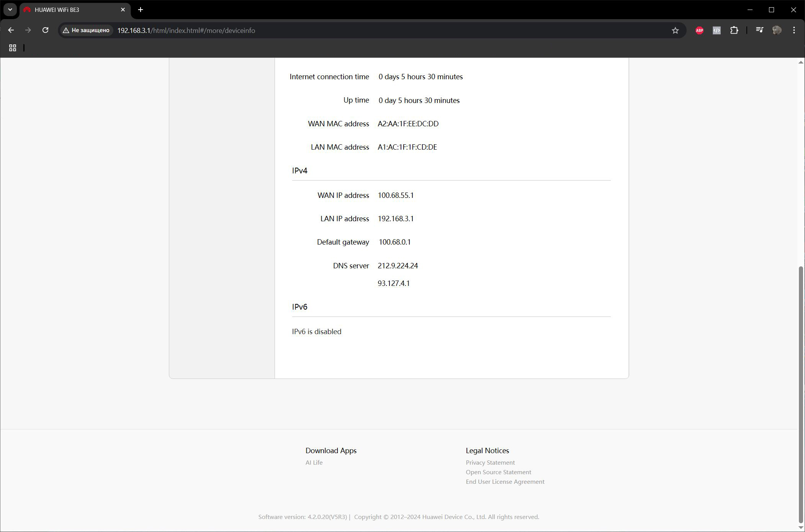Click the default gateway value 100.68.0.1

point(394,242)
